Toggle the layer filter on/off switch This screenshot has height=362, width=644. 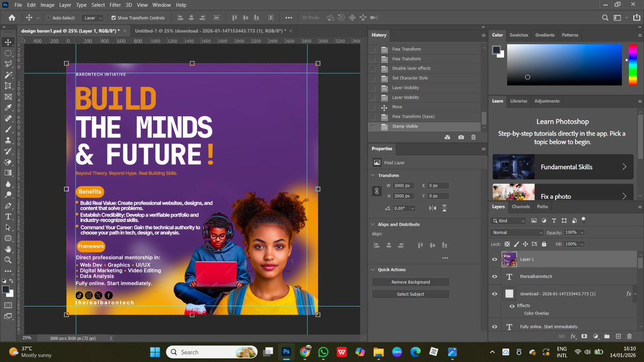[583, 219]
